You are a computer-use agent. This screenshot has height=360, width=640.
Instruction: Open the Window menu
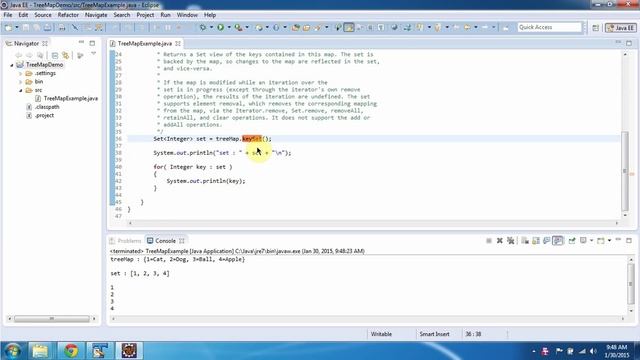pos(187,15)
